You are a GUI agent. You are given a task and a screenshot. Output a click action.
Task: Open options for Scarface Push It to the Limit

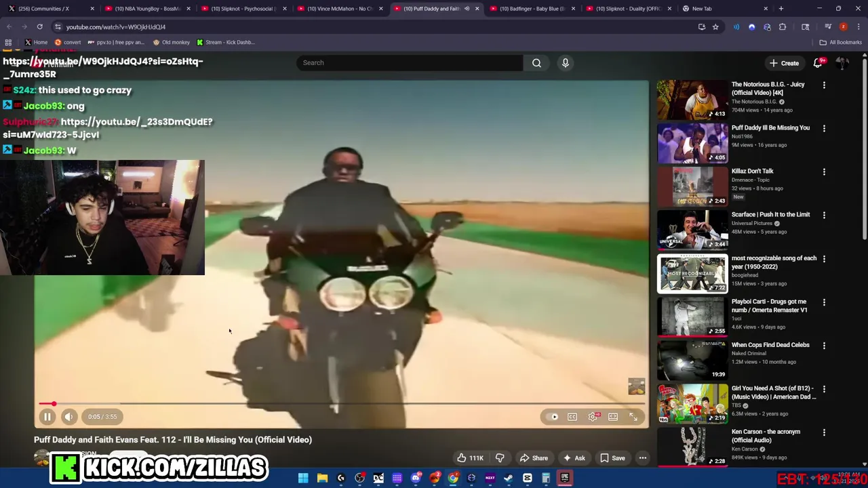824,216
